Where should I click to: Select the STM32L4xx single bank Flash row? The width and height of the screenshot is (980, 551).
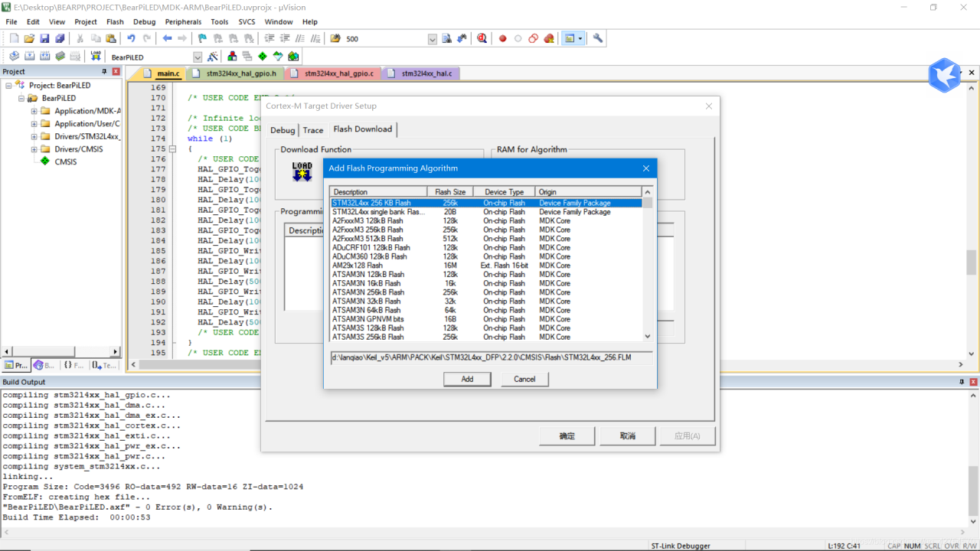486,212
